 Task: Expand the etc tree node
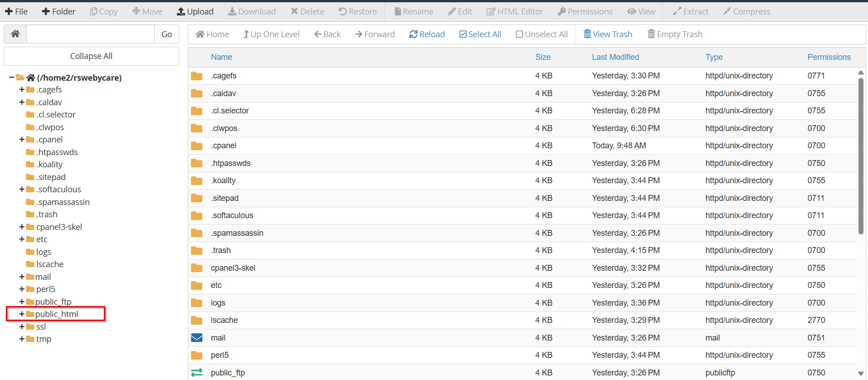(22, 239)
